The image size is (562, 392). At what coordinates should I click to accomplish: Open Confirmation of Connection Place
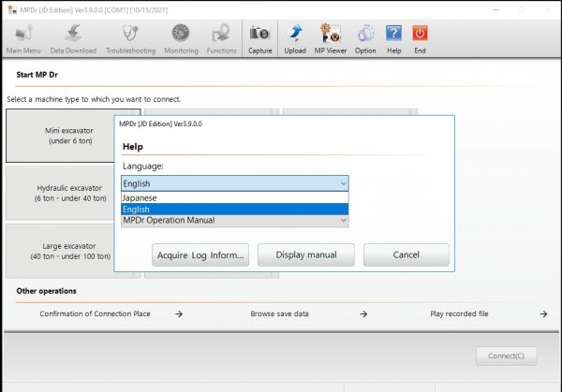click(95, 313)
